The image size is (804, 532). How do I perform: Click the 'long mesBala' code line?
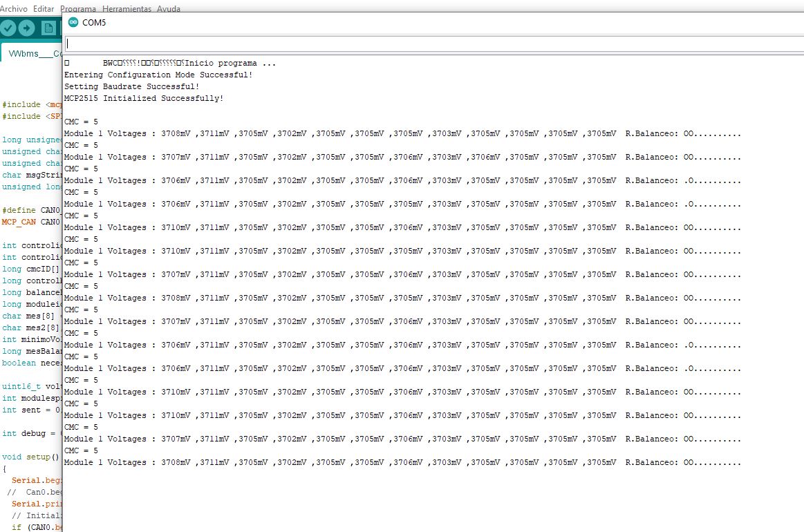point(32,352)
